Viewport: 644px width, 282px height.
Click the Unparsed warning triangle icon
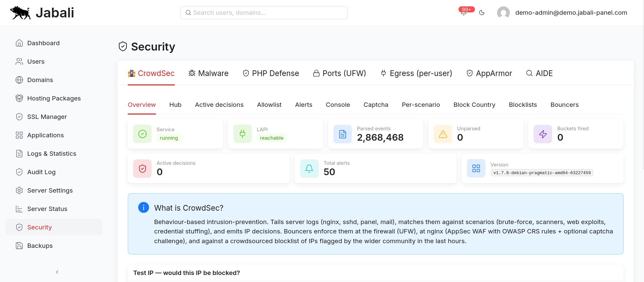[x=443, y=134]
